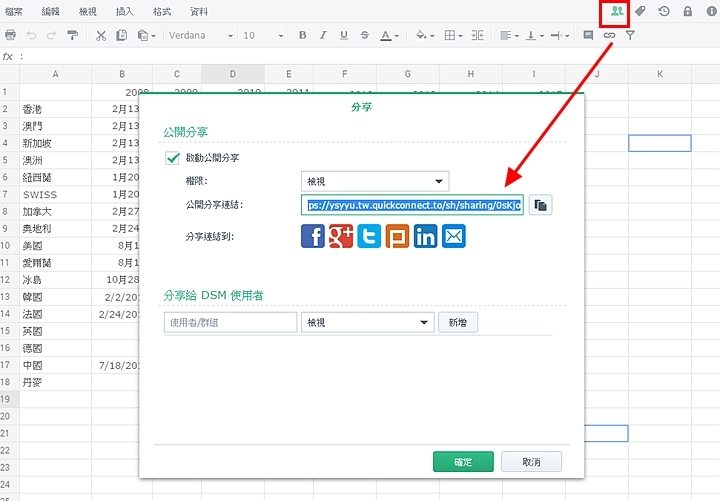Open the 格式 menu
Screen dimensions: 720x501
(x=162, y=12)
